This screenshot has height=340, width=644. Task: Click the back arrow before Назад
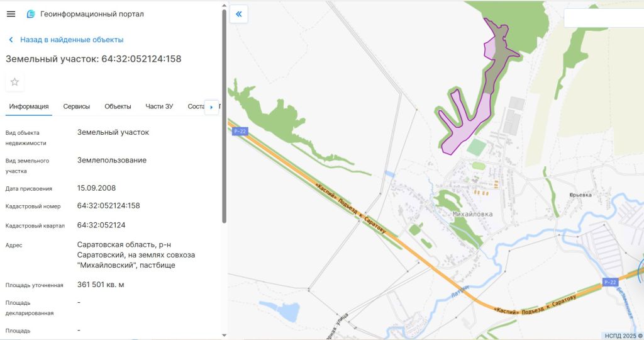[11, 40]
